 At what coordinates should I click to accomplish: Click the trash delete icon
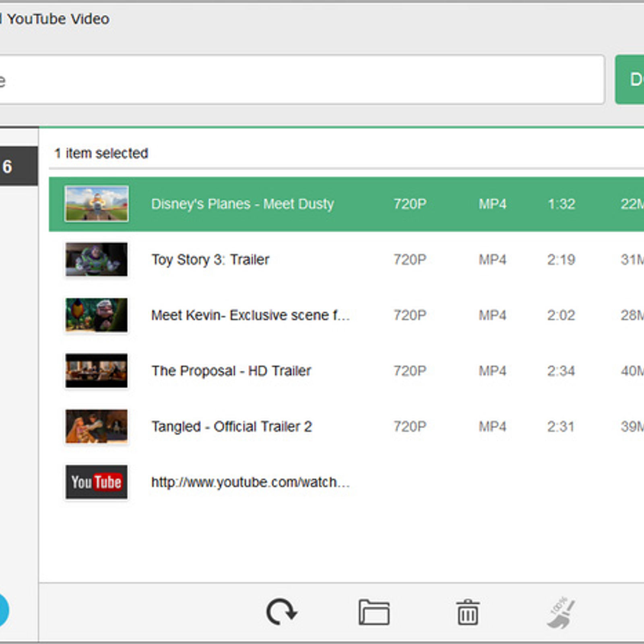468,612
